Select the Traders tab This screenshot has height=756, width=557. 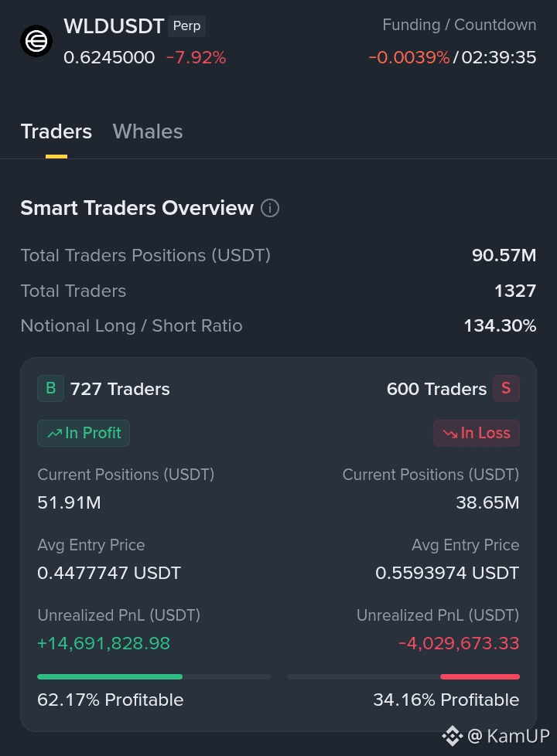(56, 131)
